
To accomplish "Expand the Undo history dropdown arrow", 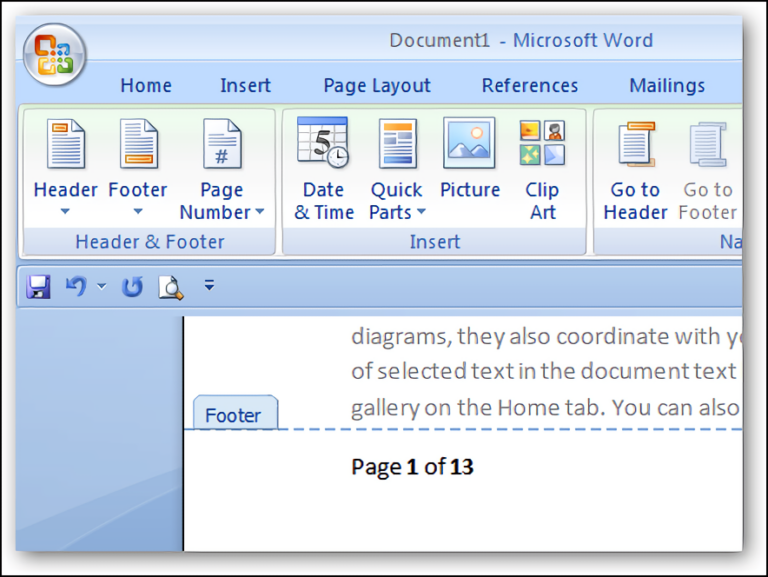I will 101,288.
